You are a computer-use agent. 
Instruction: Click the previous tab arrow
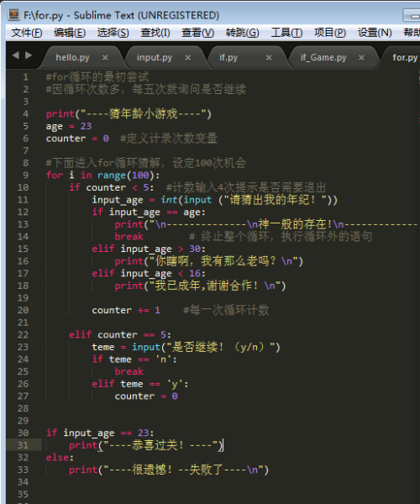[15, 55]
